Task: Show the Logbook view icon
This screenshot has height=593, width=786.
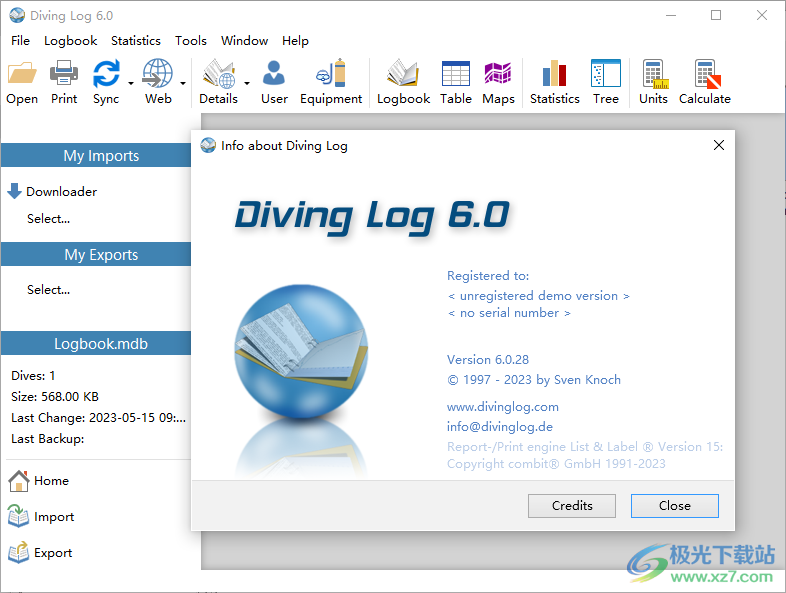Action: 403,73
